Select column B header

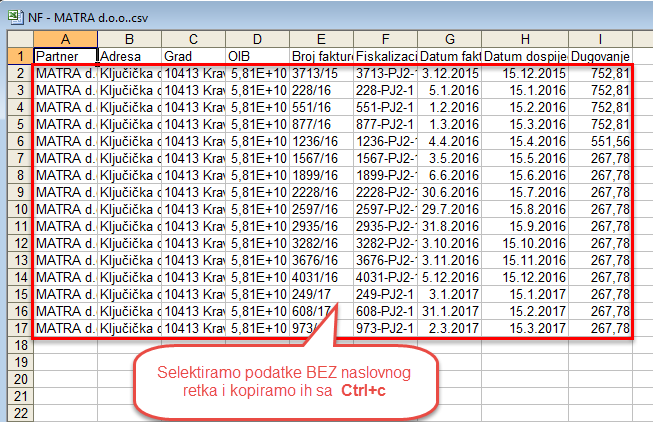click(x=130, y=40)
